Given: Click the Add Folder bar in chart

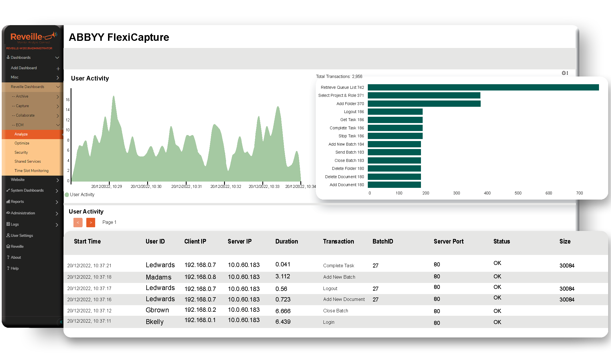Looking at the screenshot, I should pyautogui.click(x=424, y=104).
